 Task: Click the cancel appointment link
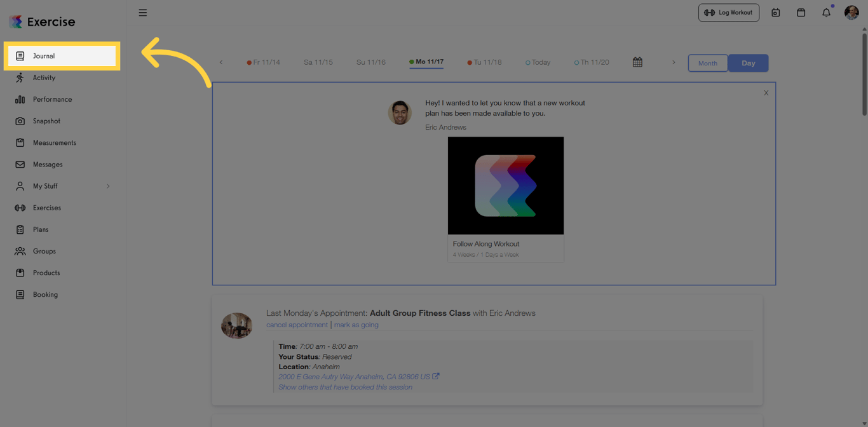click(297, 325)
